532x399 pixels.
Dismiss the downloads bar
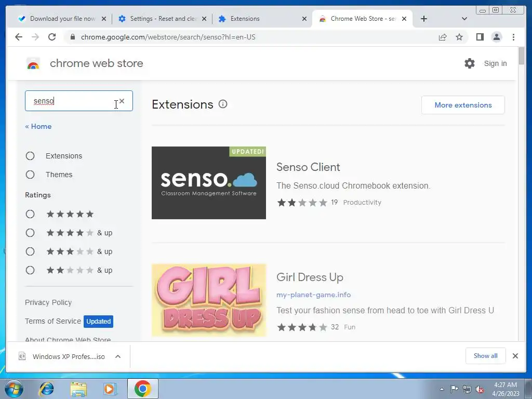(x=515, y=355)
